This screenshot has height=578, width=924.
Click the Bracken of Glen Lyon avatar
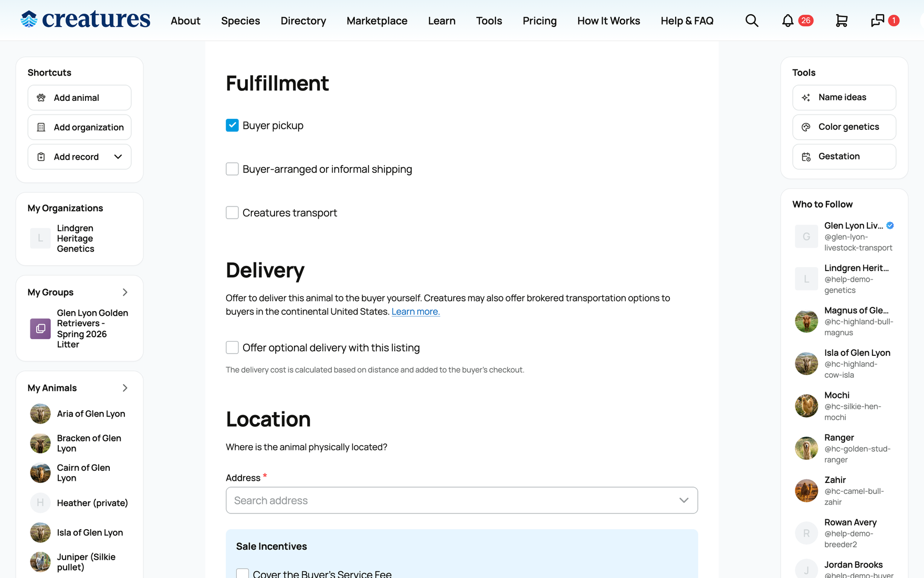(x=40, y=443)
